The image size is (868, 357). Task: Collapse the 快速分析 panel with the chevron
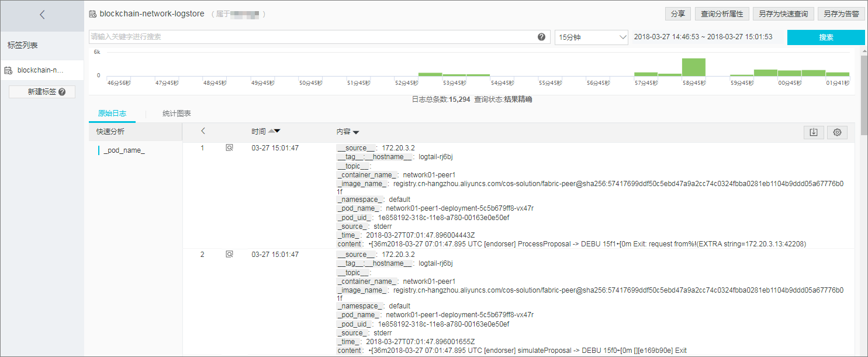(203, 132)
